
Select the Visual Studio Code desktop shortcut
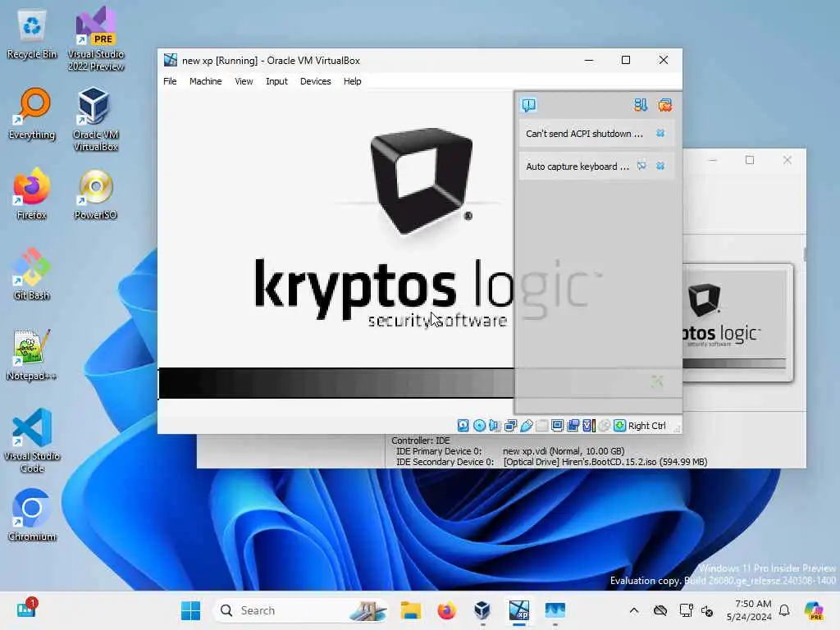point(32,441)
